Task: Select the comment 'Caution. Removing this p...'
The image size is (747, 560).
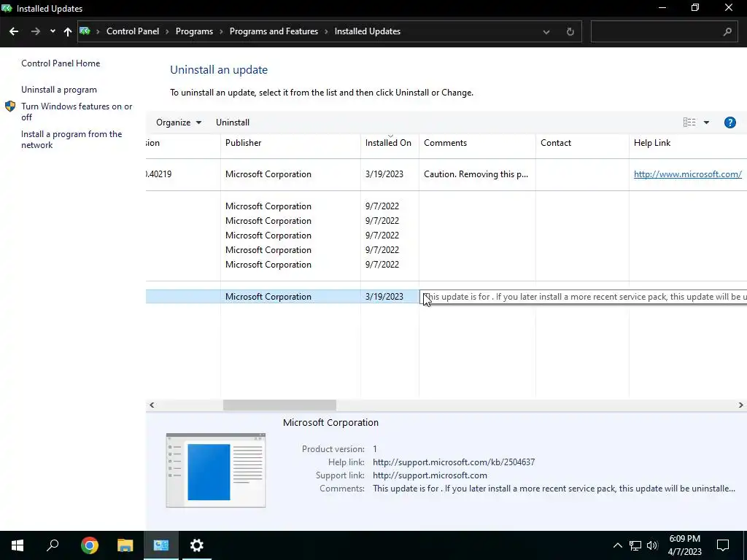Action: 476,174
